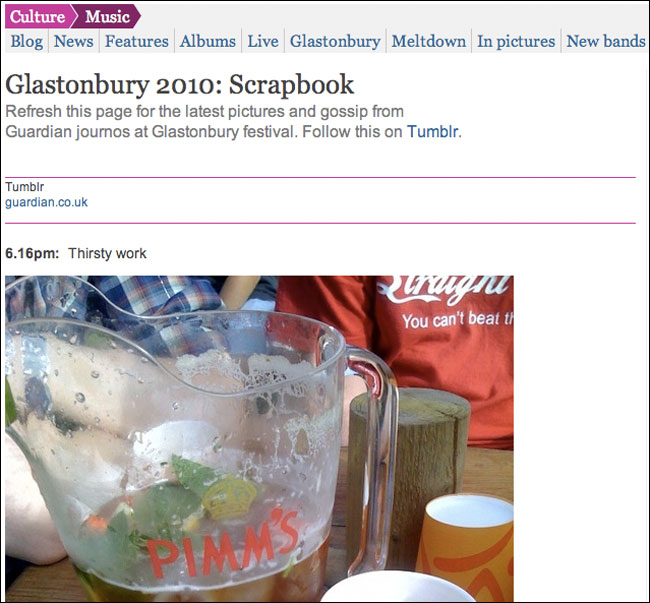Switch to the Features tab
Viewport: 650px width, 603px height.
[x=137, y=41]
